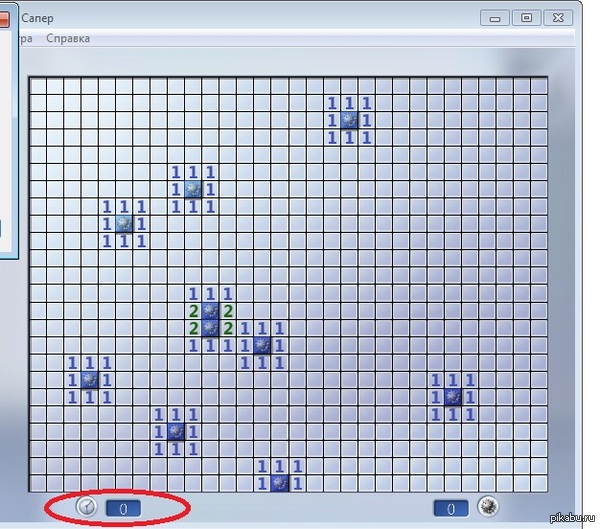Click the 1 directly below the topmost mine
Image resolution: width=600 pixels, height=529 pixels.
point(349,138)
